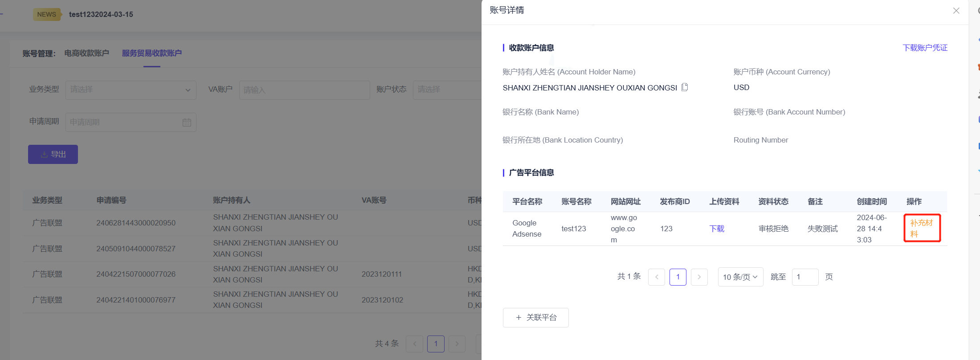Expand the 业务类型 dropdown
980x360 pixels.
(x=131, y=90)
